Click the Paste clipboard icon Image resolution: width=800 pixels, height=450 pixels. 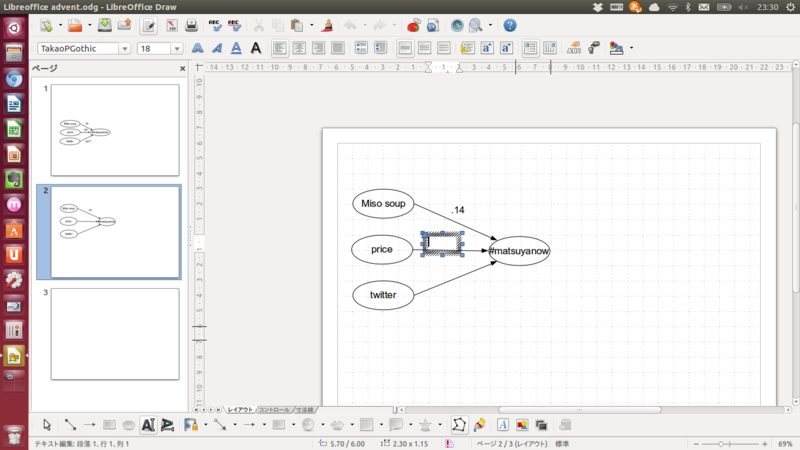pos(296,25)
